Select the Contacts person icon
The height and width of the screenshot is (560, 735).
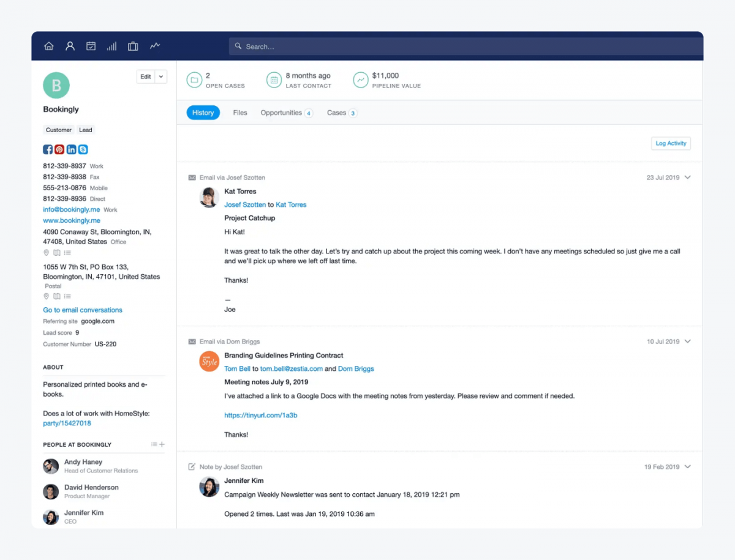[x=70, y=46]
